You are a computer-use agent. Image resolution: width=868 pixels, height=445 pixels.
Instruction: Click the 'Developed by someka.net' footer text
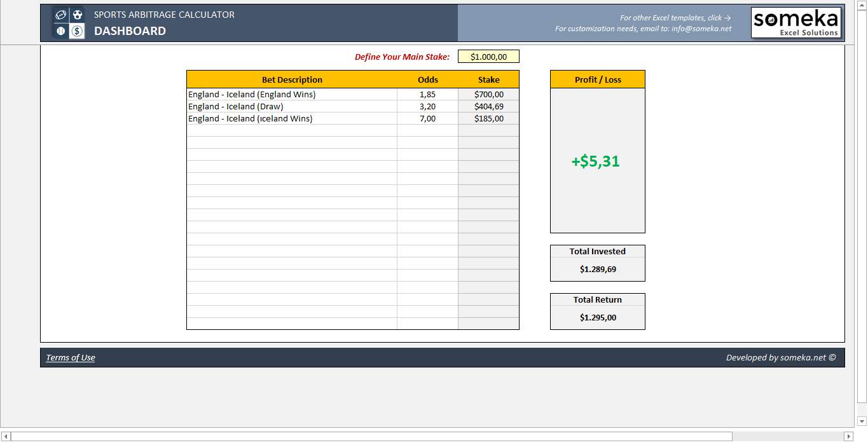coord(781,358)
